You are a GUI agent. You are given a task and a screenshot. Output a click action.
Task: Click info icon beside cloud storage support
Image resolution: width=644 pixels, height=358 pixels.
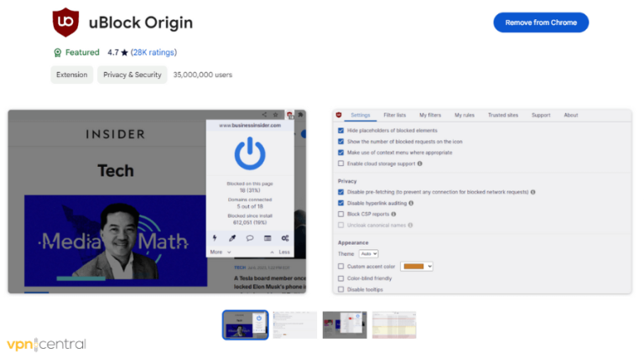pyautogui.click(x=420, y=163)
